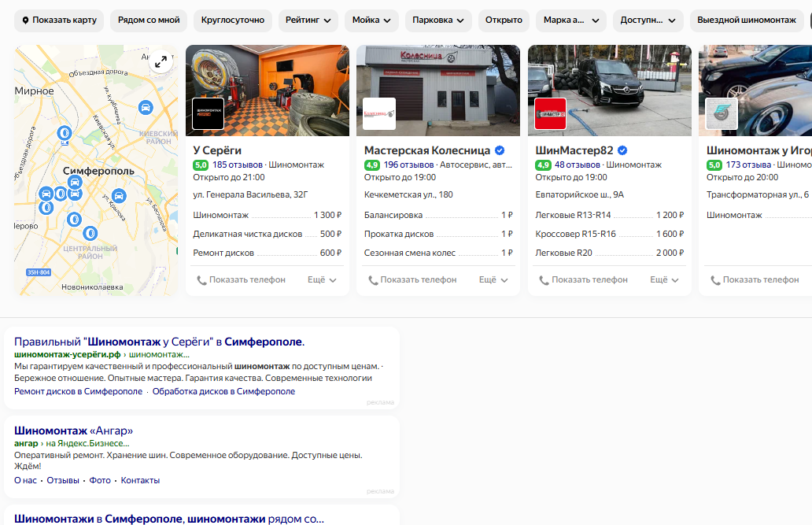Open the Доступн... dropdown filter
Screen dimensions: 812x525
648,20
